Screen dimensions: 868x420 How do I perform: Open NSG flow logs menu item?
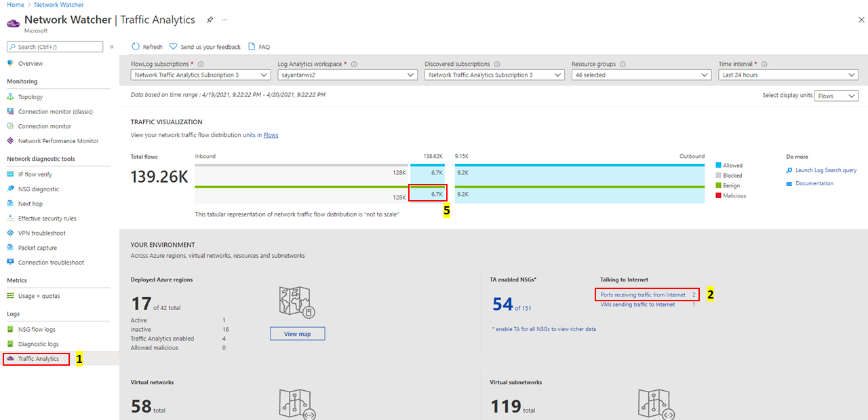(x=37, y=329)
